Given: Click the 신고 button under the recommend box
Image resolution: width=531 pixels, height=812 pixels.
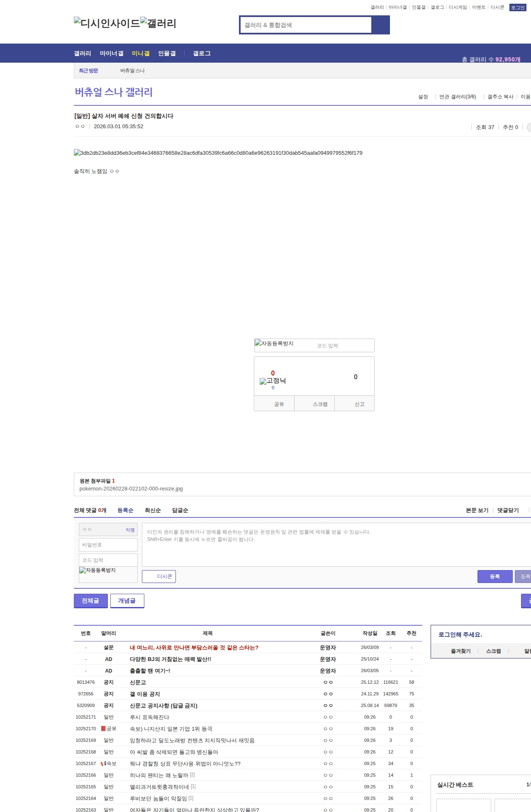Looking at the screenshot, I should coord(355,404).
